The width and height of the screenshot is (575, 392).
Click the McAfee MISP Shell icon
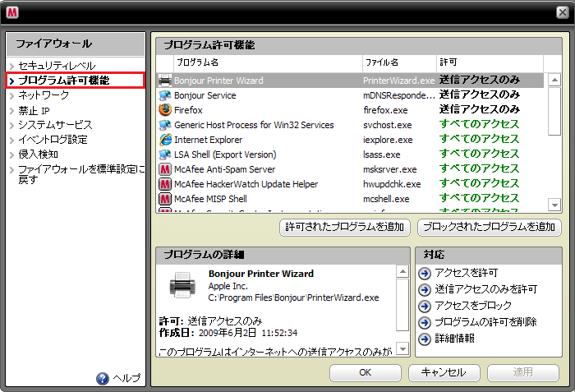pyautogui.click(x=164, y=199)
